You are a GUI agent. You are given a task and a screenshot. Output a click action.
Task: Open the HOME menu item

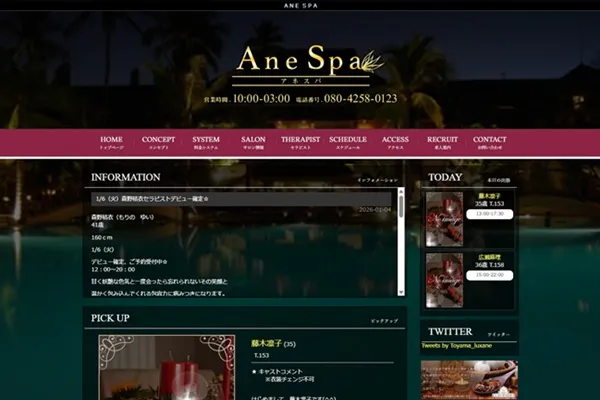(111, 143)
